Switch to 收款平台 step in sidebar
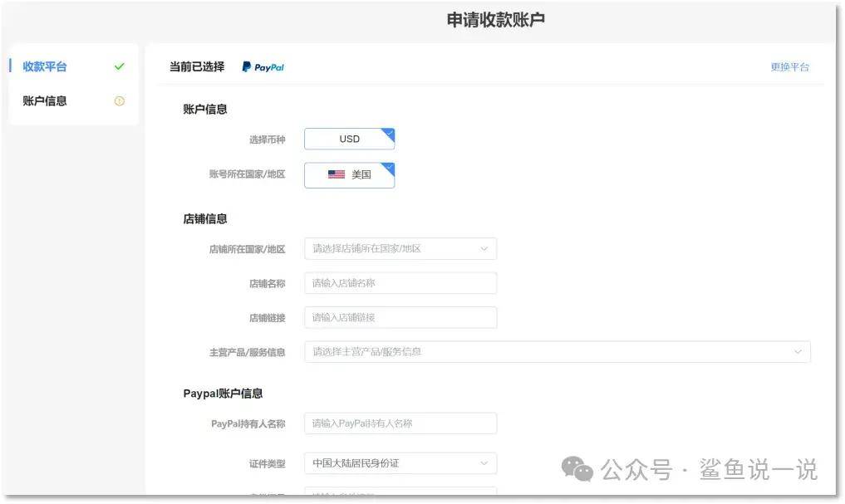Image resolution: width=845 pixels, height=504 pixels. (x=45, y=66)
